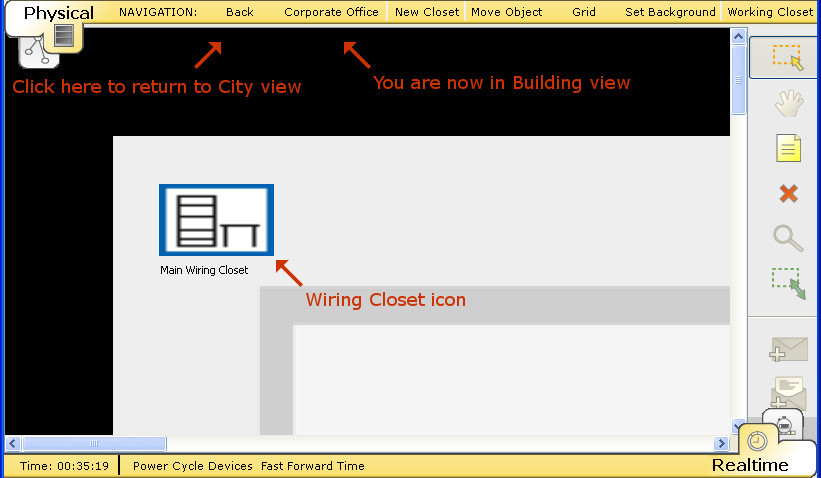The width and height of the screenshot is (821, 478).
Task: Switch to Simulation mode stopwatch tab
Action: point(784,423)
